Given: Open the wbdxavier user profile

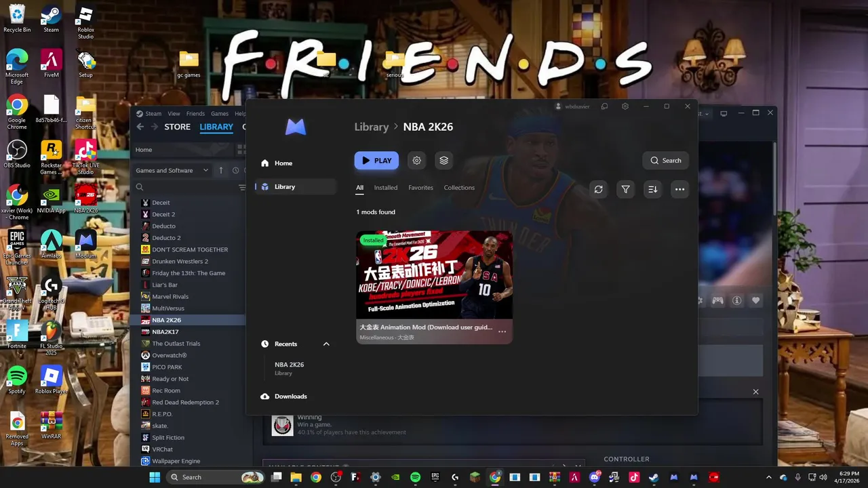Looking at the screenshot, I should pyautogui.click(x=573, y=106).
